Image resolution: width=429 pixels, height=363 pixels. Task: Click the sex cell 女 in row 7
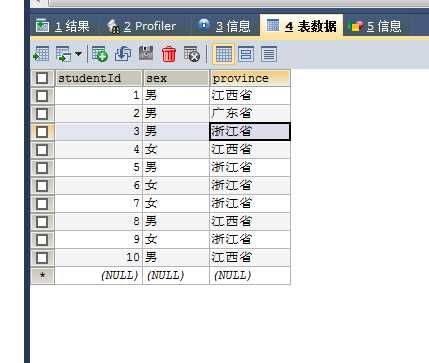pos(176,204)
